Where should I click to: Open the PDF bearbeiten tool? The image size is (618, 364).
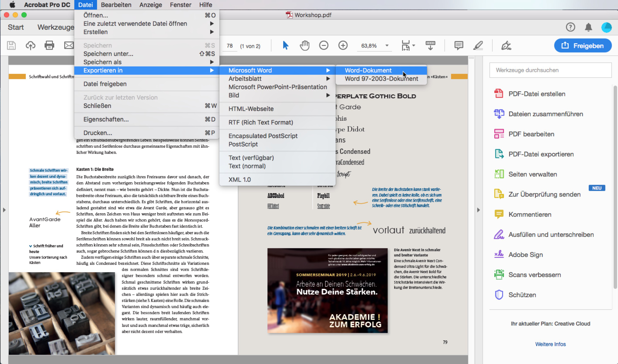pyautogui.click(x=531, y=134)
